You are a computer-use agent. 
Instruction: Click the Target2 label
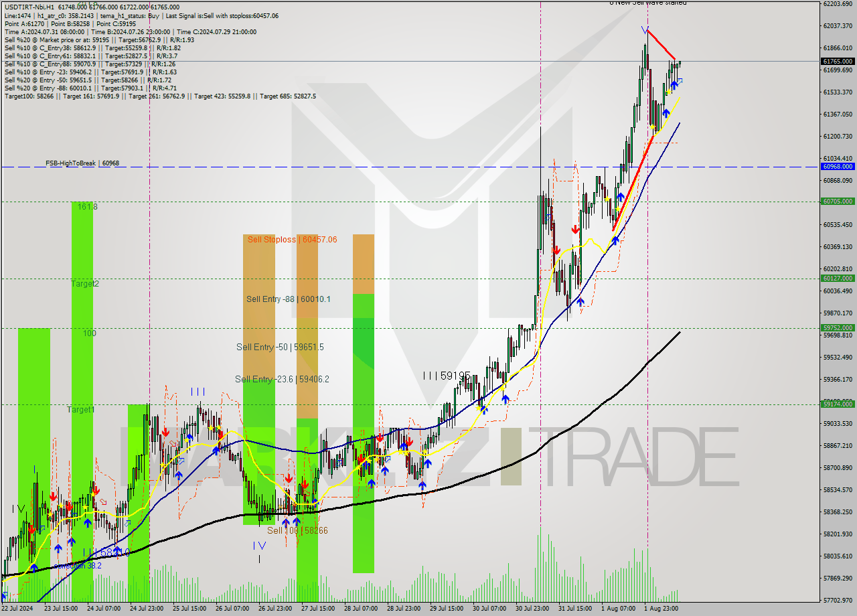point(85,283)
